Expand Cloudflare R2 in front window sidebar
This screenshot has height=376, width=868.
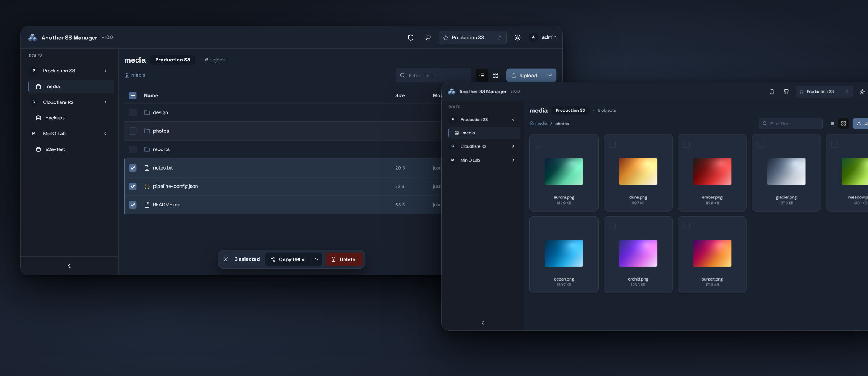pos(513,146)
